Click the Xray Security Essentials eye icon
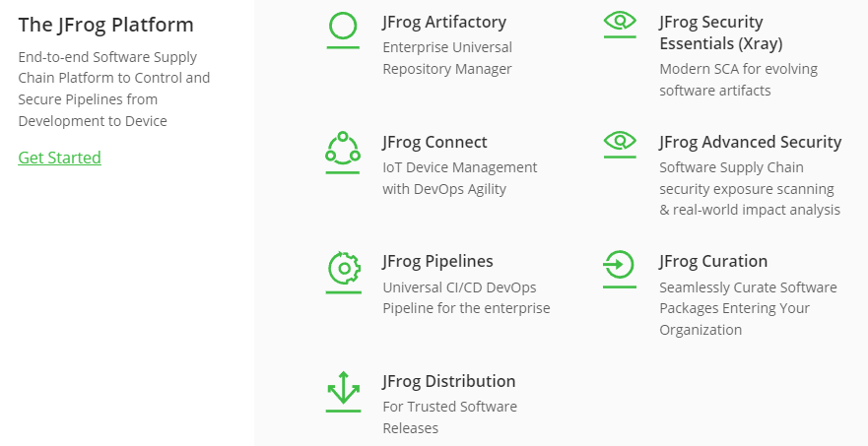This screenshot has height=446, width=868. (x=620, y=25)
